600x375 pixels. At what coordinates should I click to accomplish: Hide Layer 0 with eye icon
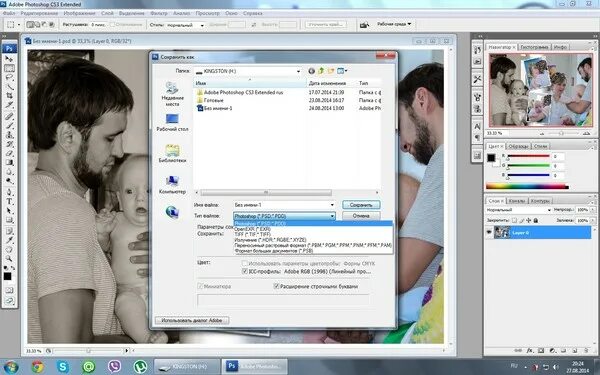[489, 232]
